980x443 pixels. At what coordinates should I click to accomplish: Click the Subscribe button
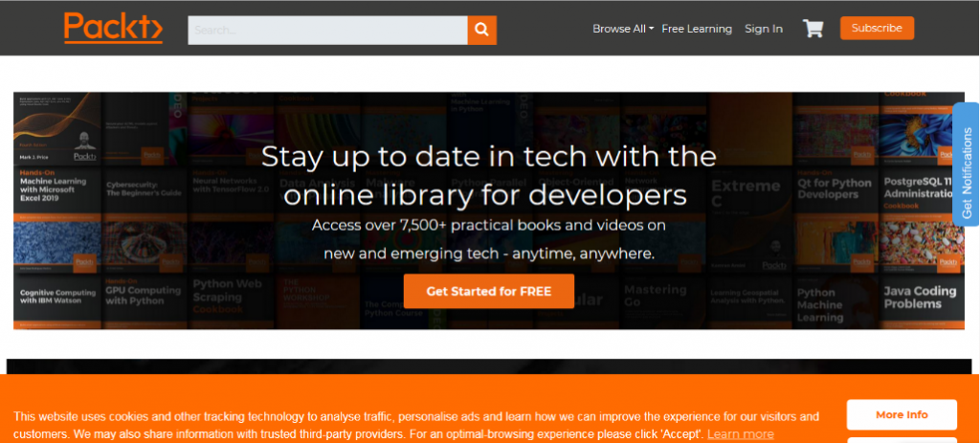click(877, 28)
